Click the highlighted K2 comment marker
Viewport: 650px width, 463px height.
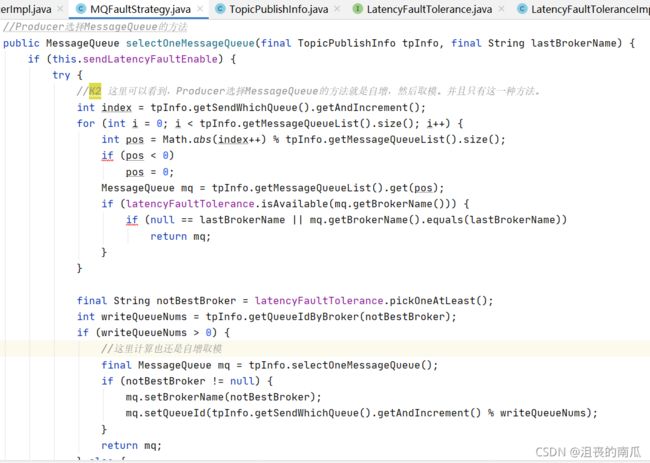[95, 91]
